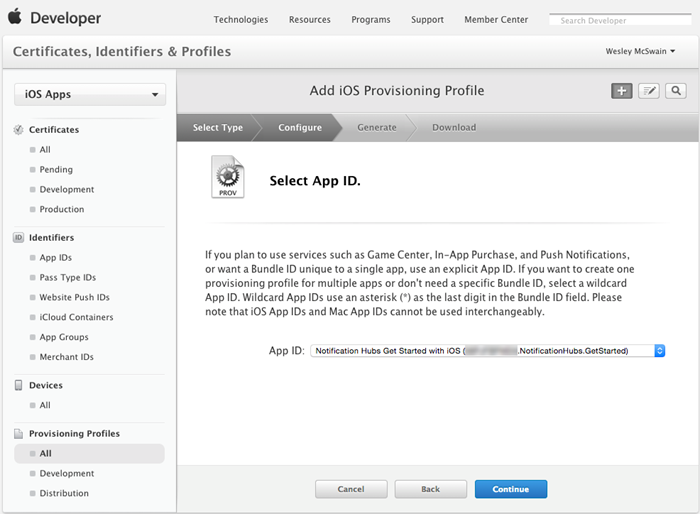Open App IDs list
700x514 pixels.
56,257
